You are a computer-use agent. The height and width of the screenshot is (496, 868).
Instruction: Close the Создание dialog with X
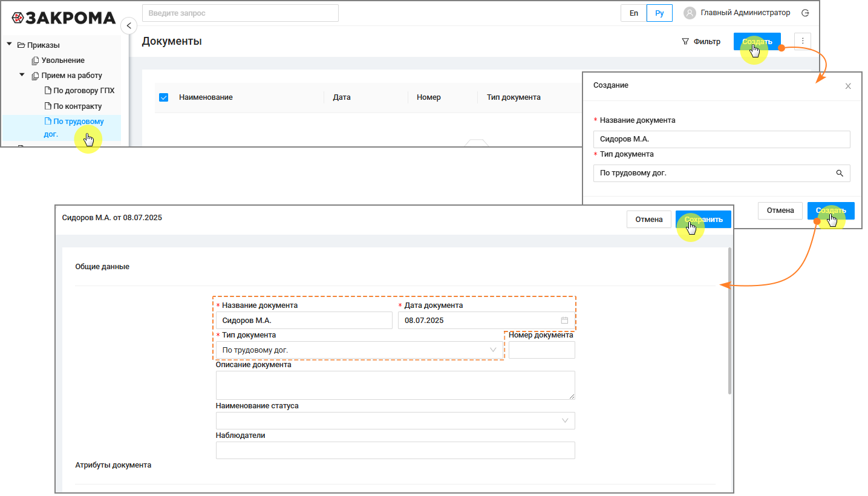(848, 86)
